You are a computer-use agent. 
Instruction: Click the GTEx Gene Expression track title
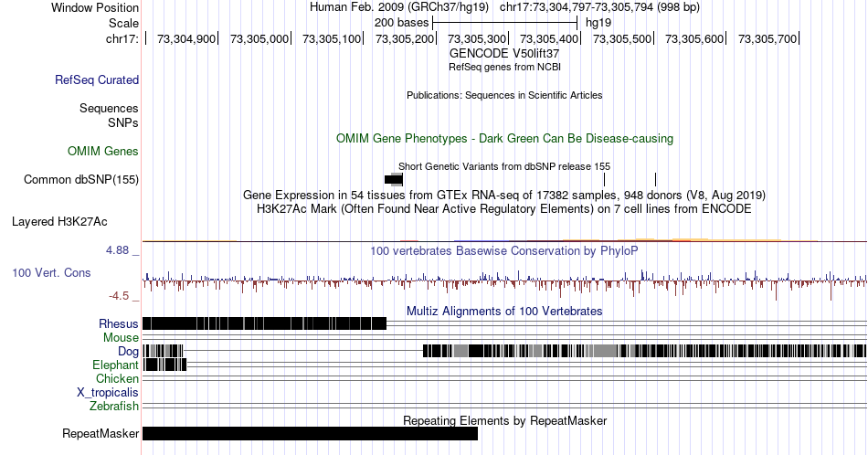tap(504, 195)
